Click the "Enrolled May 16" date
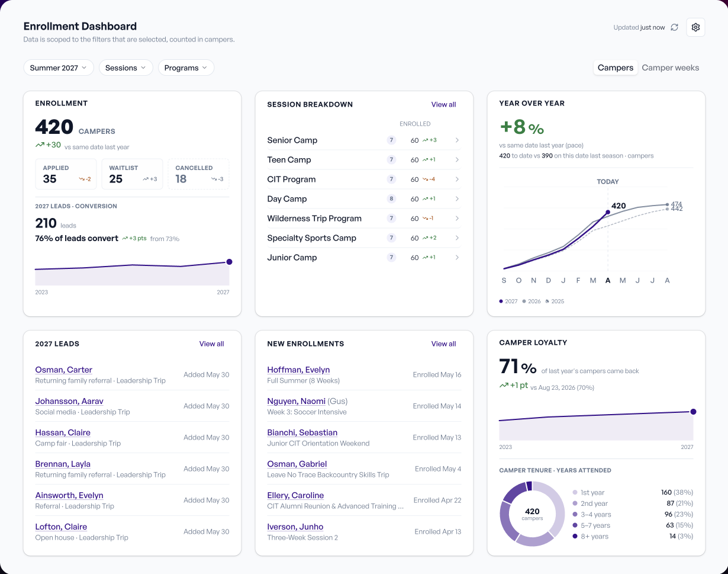This screenshot has width=728, height=574. tap(437, 374)
